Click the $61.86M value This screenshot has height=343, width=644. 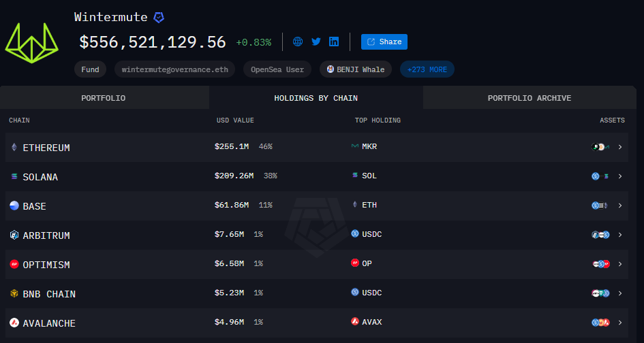(232, 205)
